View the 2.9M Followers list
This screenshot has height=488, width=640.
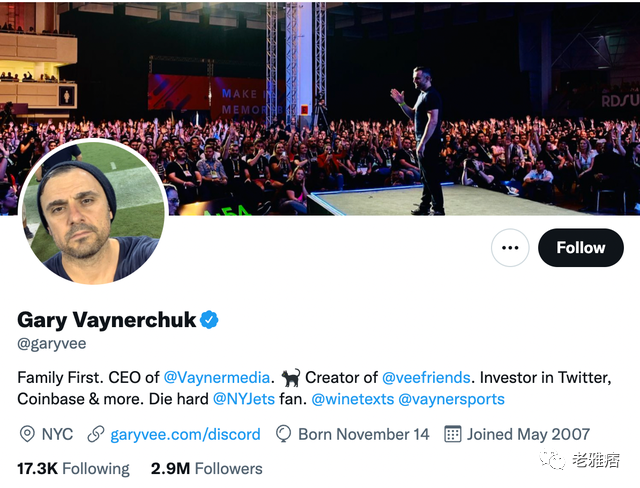(x=207, y=468)
